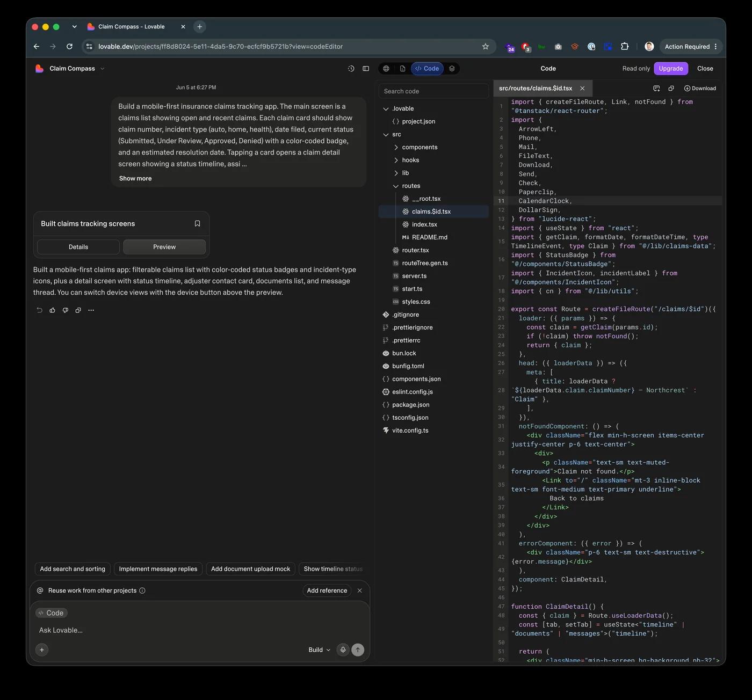Screen dimensions: 752x700
Task: Click the Code chip in the prompt box
Action: (x=51, y=613)
